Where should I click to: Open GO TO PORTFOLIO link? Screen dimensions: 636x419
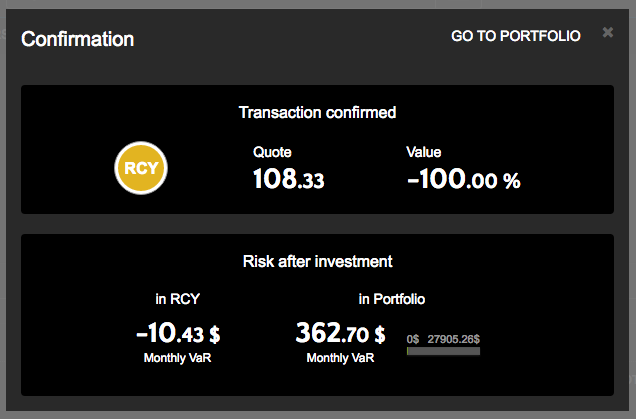point(515,36)
